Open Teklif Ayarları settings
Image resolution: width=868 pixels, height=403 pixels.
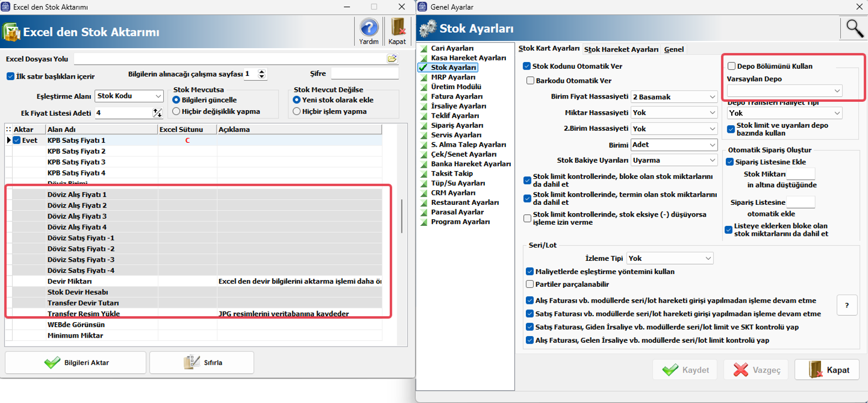(x=455, y=116)
